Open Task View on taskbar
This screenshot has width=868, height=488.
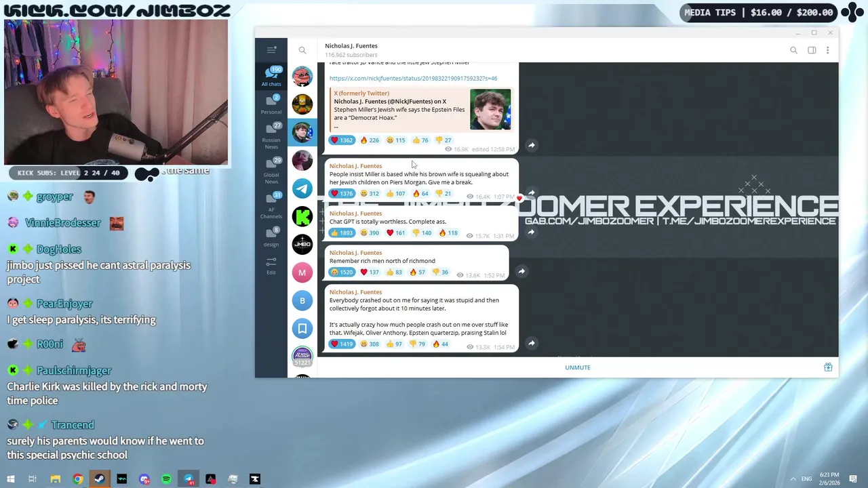point(33,479)
